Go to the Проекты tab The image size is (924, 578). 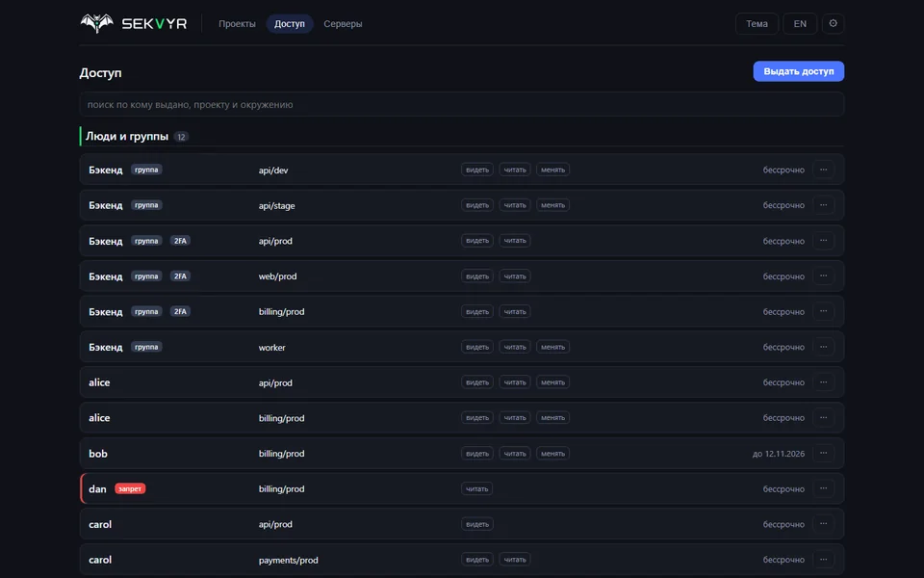[x=237, y=23]
